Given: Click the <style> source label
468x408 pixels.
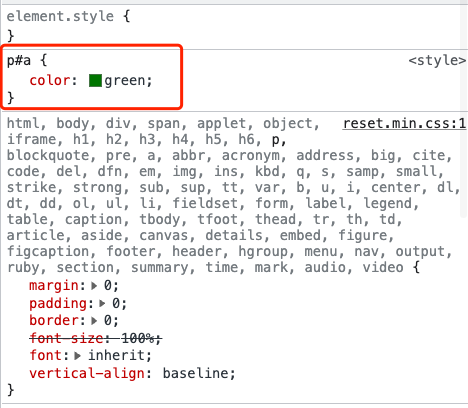Looking at the screenshot, I should coord(437,60).
